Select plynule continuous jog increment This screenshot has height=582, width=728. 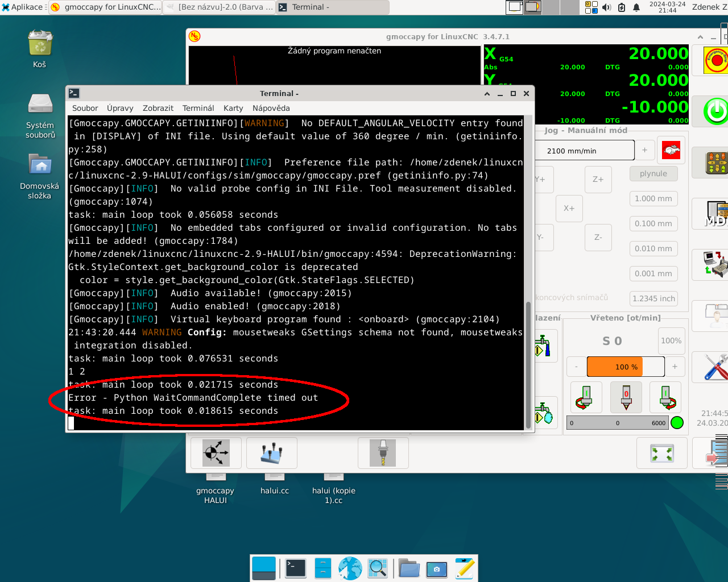coord(653,173)
